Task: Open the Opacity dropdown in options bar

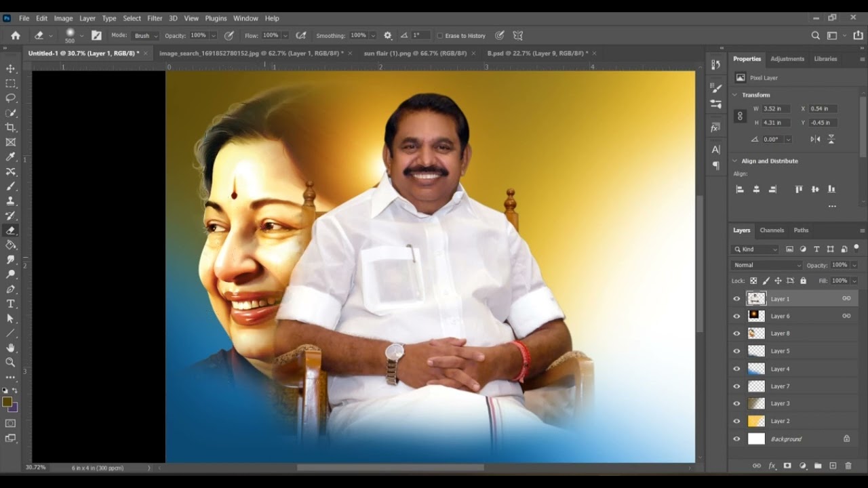Action: (213, 35)
